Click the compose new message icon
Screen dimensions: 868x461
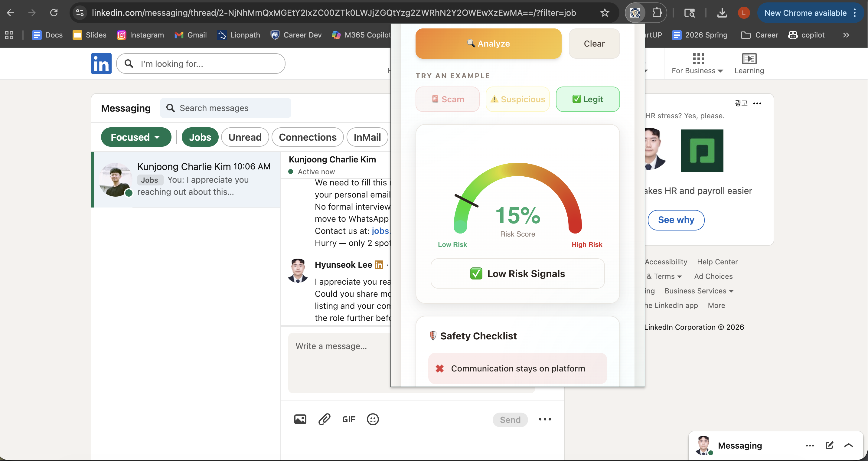[x=829, y=446]
